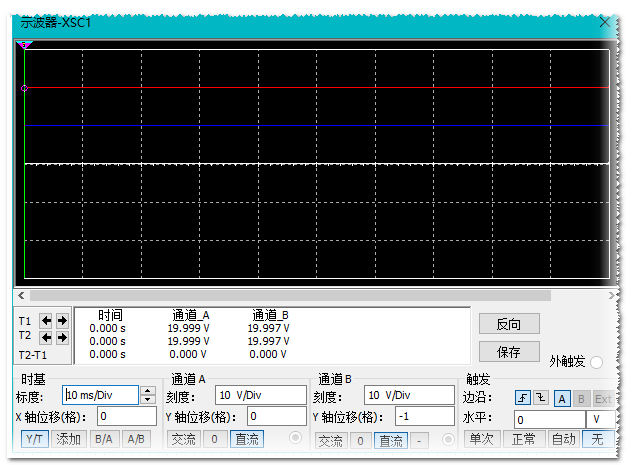
Task: Set trigger source to channel A
Action: point(562,399)
